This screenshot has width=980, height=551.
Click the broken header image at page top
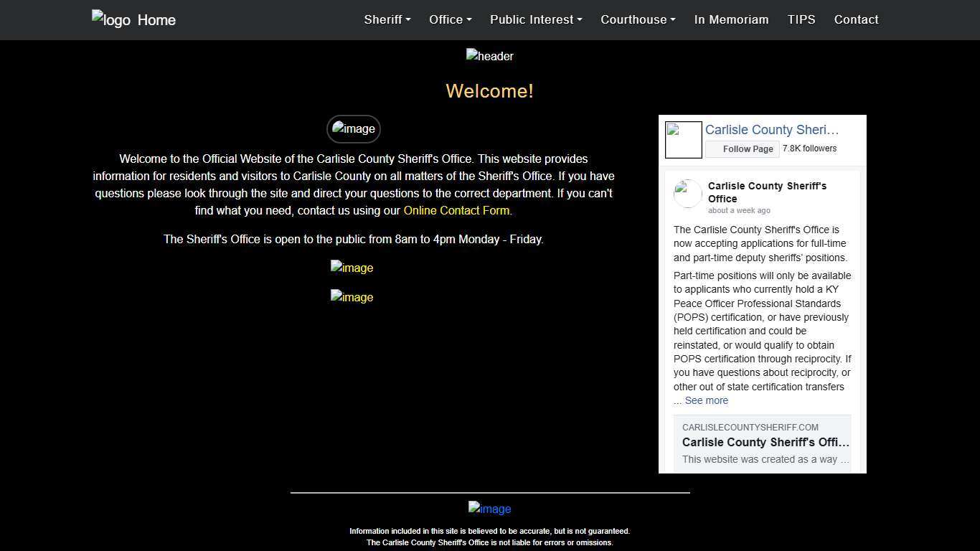tap(490, 56)
